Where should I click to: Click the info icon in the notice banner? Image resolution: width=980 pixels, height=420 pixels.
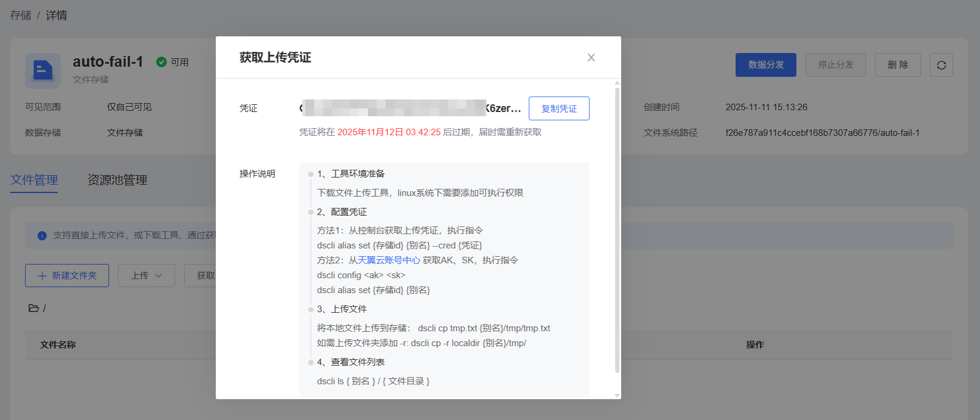[x=42, y=236]
